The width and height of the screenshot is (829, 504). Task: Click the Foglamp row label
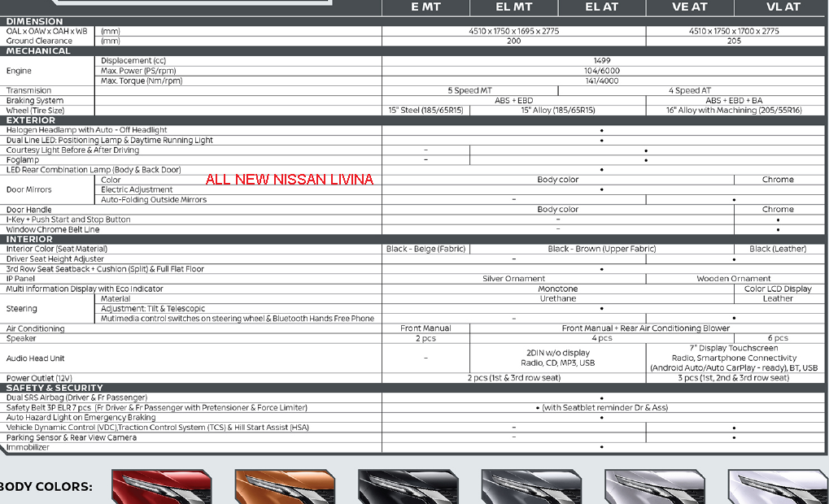coord(22,159)
